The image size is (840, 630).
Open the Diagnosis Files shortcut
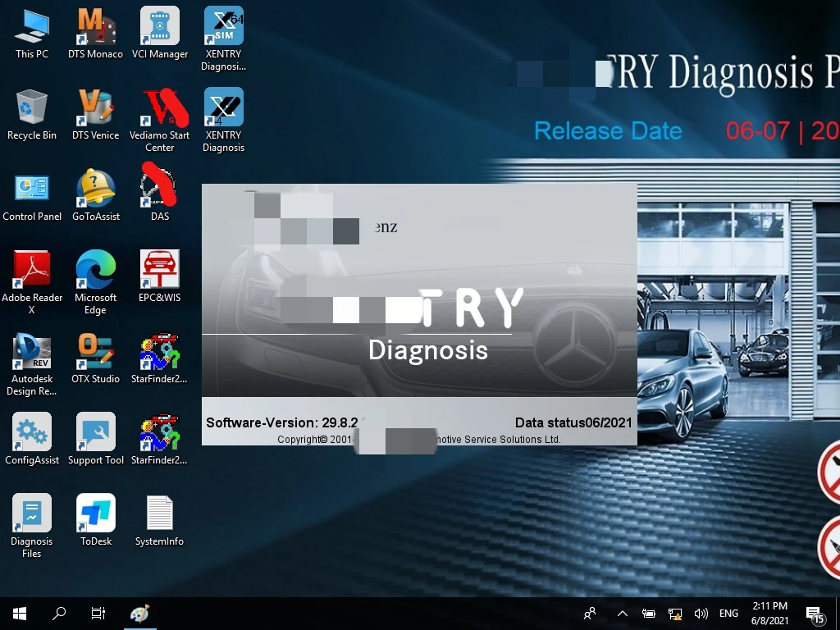click(31, 514)
